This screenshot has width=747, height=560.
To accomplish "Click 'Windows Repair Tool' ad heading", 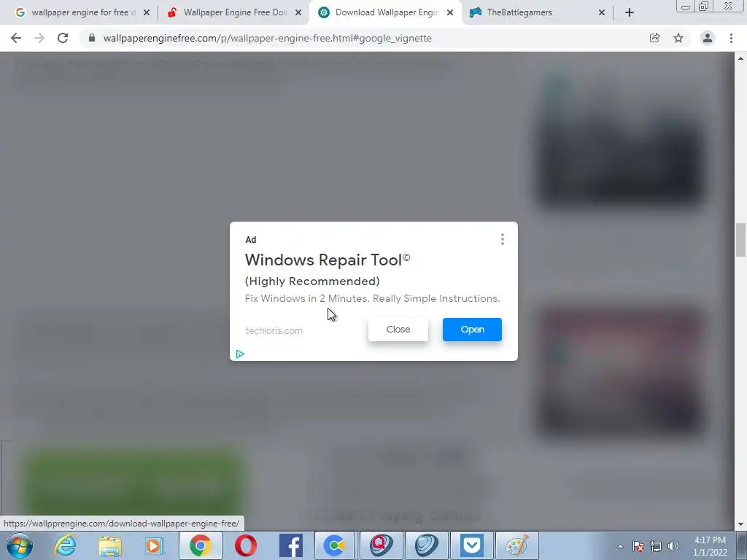I will point(328,260).
